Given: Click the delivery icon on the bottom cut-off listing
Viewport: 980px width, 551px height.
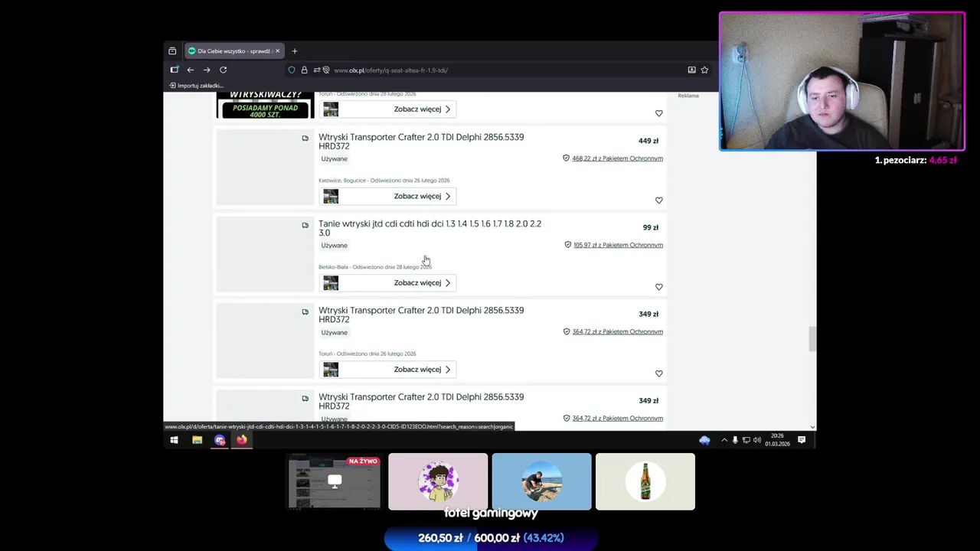Looking at the screenshot, I should point(305,398).
